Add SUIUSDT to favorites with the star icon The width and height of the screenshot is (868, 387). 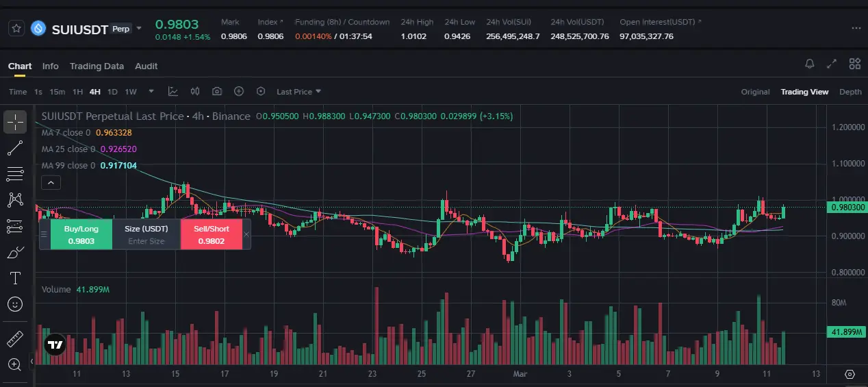click(16, 29)
